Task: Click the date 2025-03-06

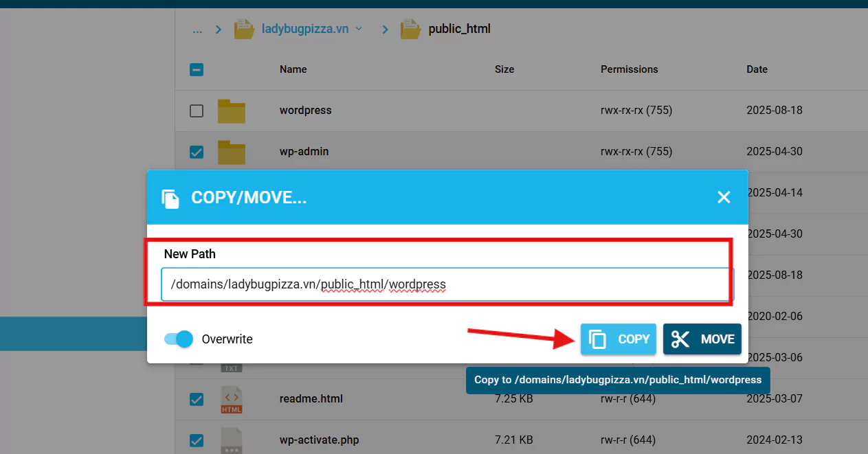Action: [x=775, y=358]
